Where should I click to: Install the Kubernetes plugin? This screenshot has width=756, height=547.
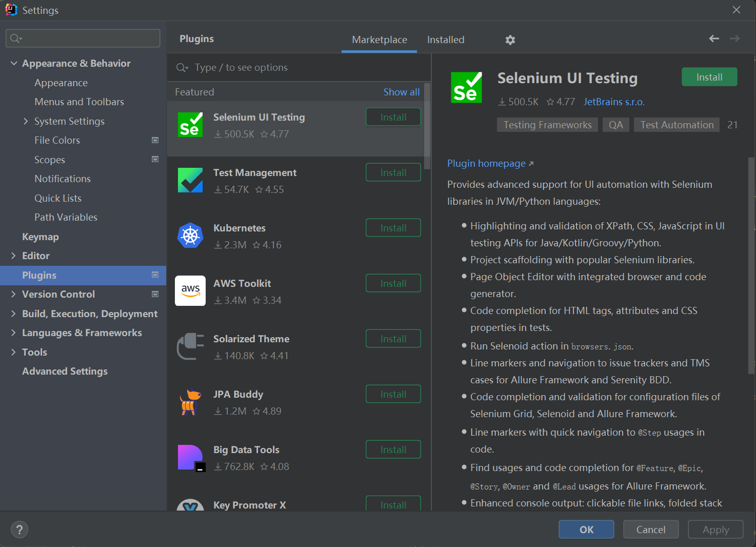point(393,228)
